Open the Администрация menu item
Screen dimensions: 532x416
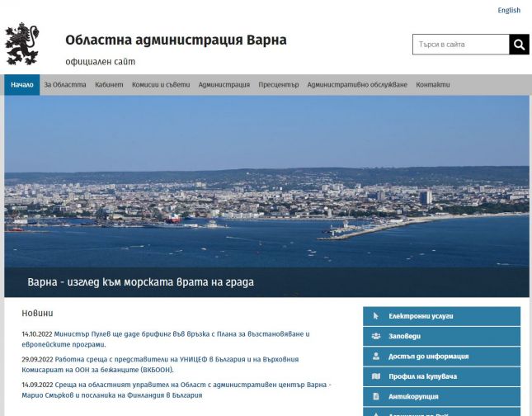224,85
